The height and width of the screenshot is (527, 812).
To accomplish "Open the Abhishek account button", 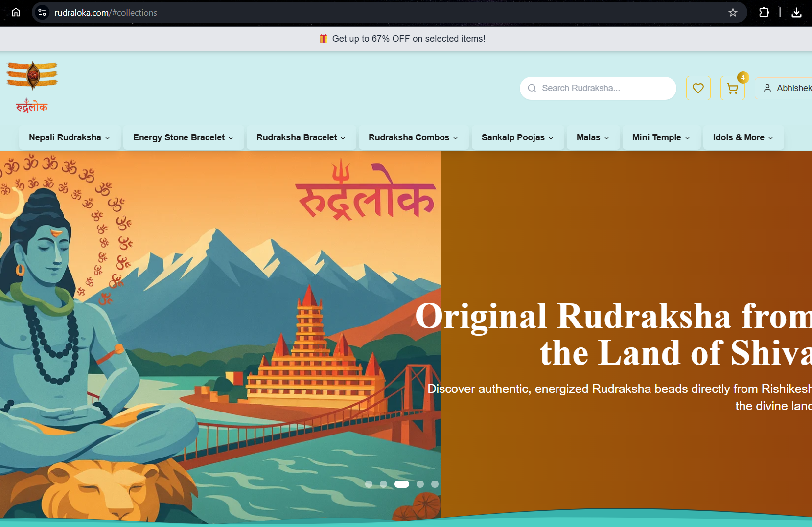I will (x=784, y=88).
